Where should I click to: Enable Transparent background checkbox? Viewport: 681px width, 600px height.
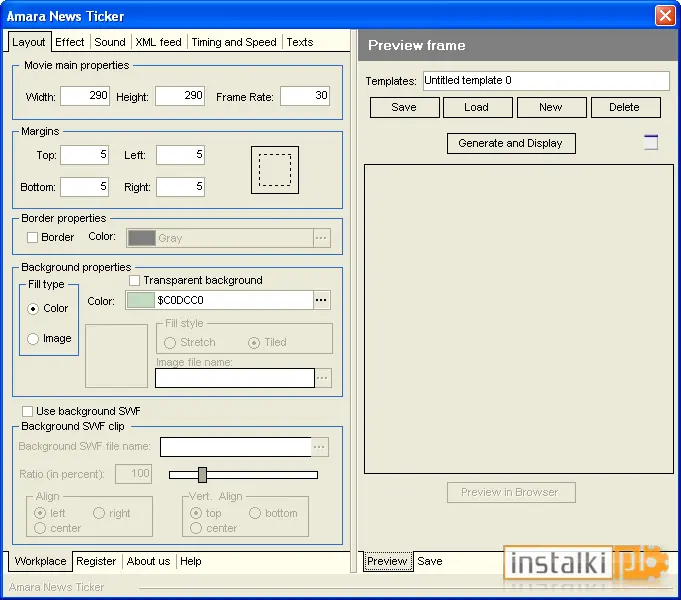coord(135,280)
